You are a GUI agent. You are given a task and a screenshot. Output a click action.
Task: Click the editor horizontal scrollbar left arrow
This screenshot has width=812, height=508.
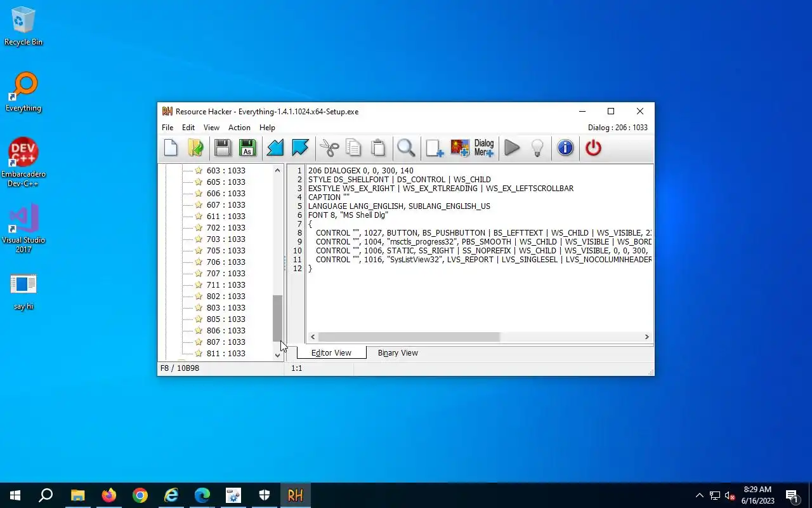pos(313,337)
